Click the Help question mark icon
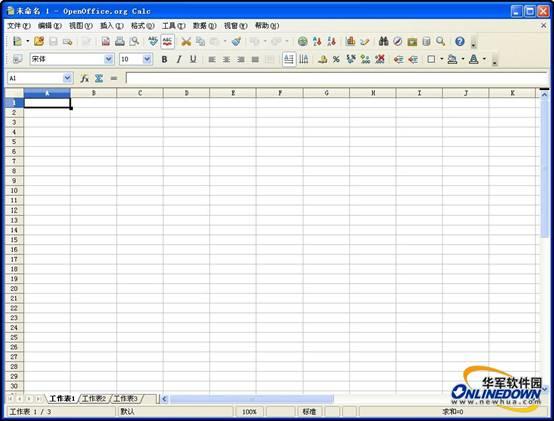The image size is (554, 421). pyautogui.click(x=459, y=41)
